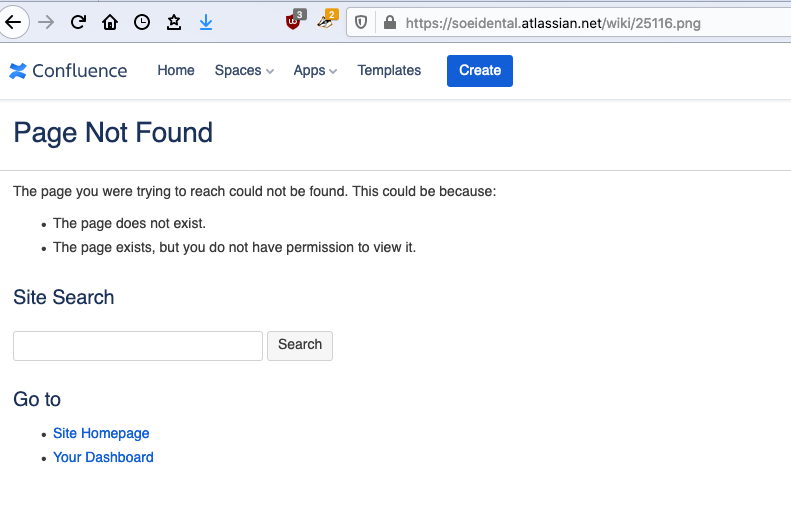791x518 pixels.
Task: Open the browser home page icon
Action: pyautogui.click(x=110, y=22)
